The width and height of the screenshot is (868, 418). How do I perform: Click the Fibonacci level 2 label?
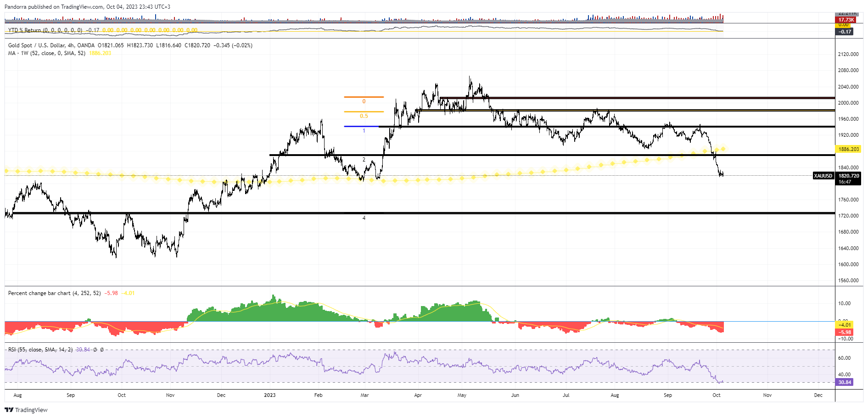(364, 160)
